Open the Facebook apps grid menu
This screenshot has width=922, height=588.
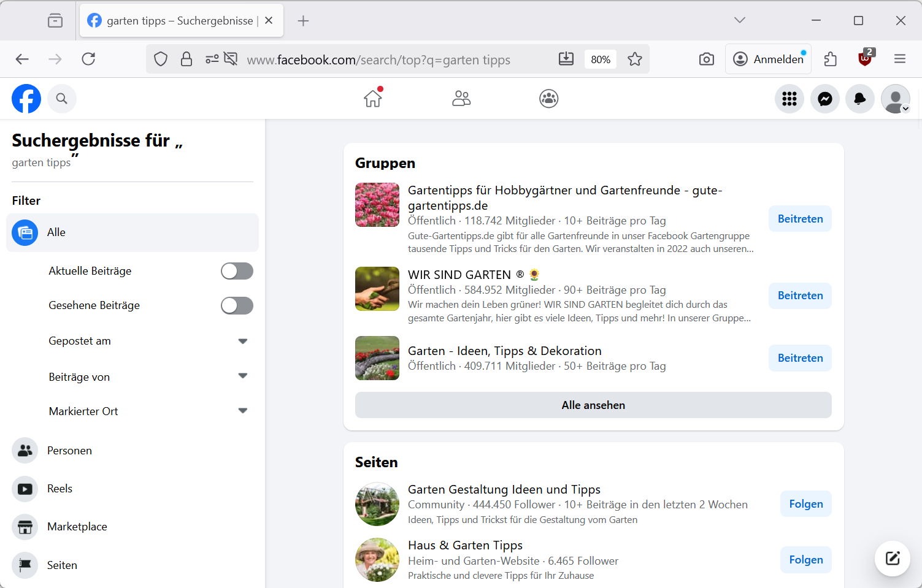click(789, 99)
